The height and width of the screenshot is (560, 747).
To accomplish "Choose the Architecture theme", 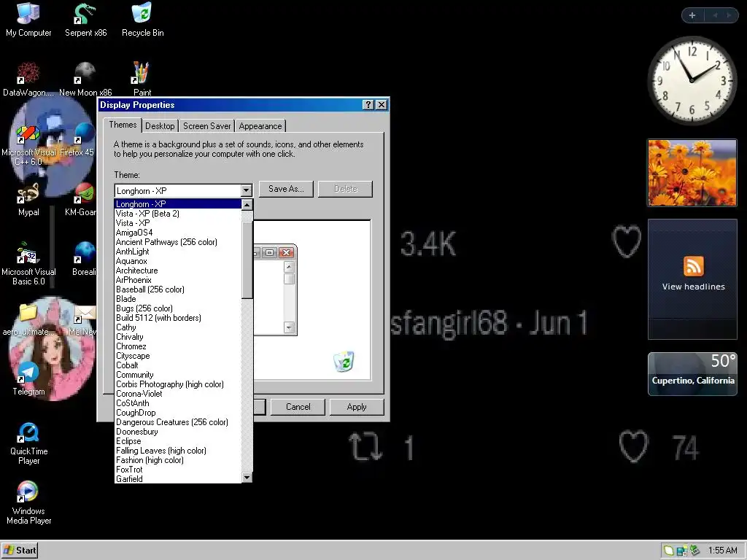I will (178, 271).
